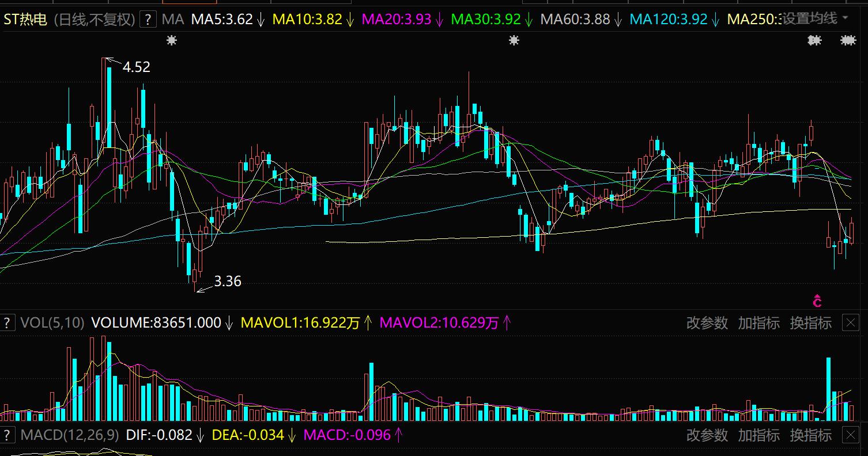Image resolution: width=868 pixels, height=456 pixels.
Task: Click the MA120:3.92 cyan average label
Action: (668, 20)
